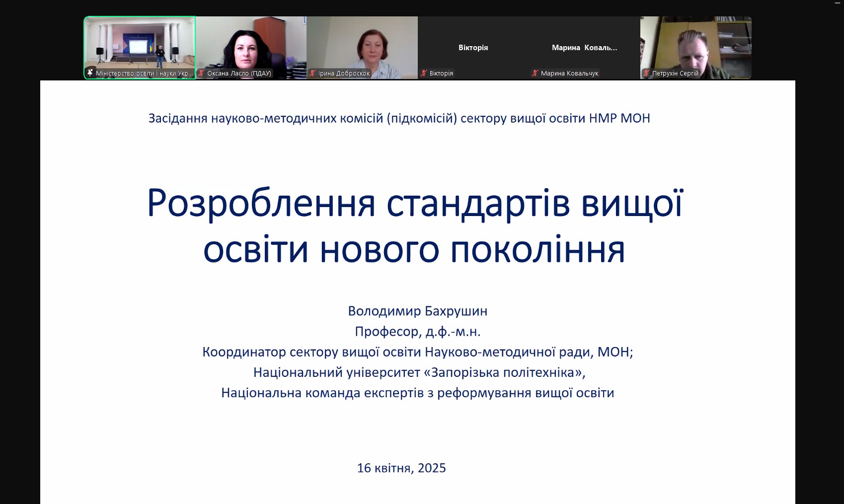This screenshot has height=504, width=844.
Task: Click the presenter name Володимир Бахрушин
Action: coord(418,311)
